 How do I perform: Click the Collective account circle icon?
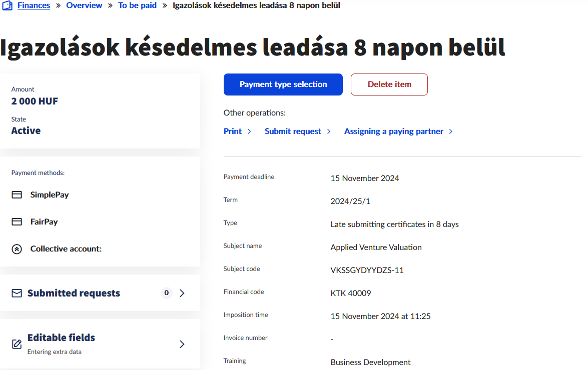coord(17,249)
